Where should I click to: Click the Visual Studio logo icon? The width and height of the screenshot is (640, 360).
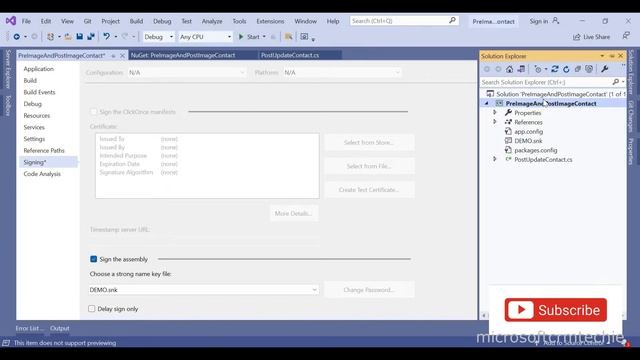point(11,20)
